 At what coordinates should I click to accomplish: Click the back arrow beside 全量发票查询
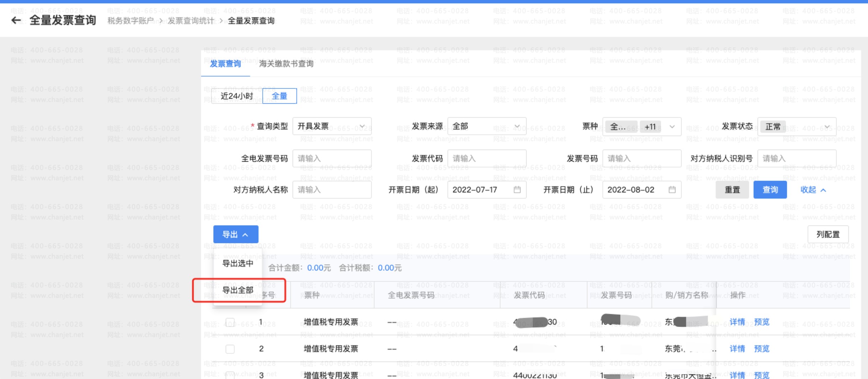(16, 20)
